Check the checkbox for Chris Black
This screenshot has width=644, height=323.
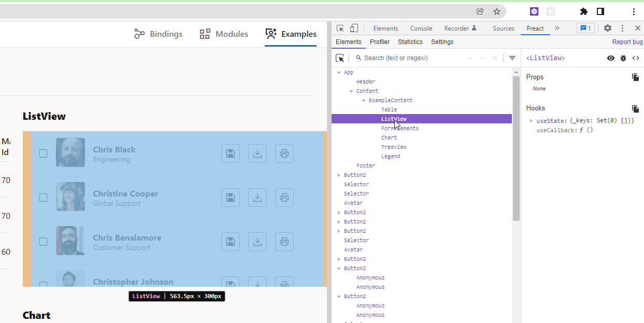[44, 153]
